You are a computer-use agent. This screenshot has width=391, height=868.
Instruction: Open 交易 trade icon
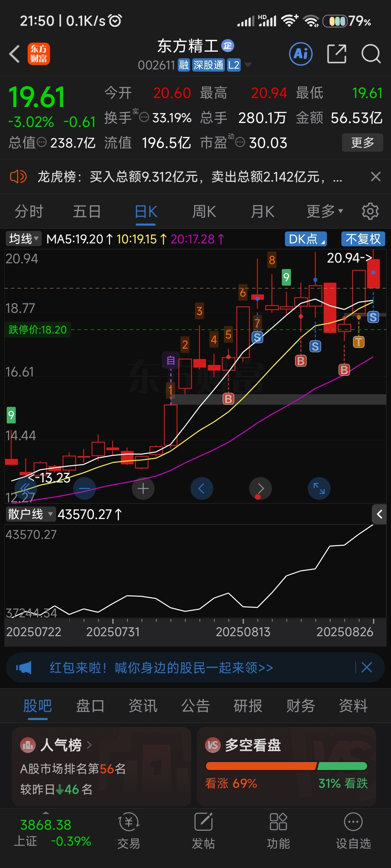[129, 831]
